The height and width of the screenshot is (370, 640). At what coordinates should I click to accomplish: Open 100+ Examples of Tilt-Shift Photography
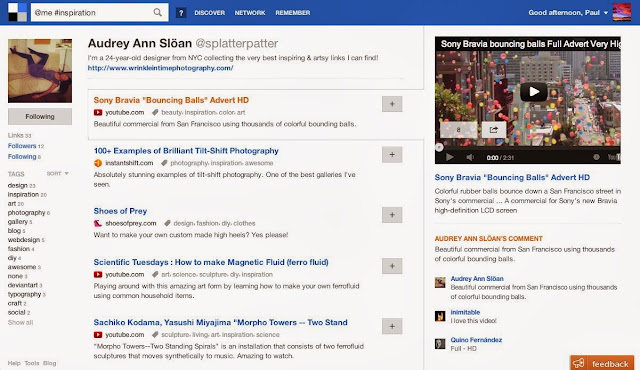(x=186, y=151)
